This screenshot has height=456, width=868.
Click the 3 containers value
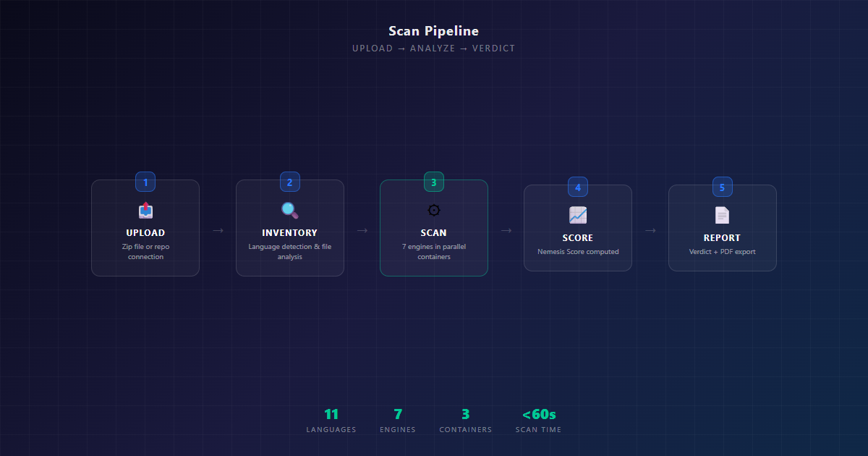tap(466, 415)
